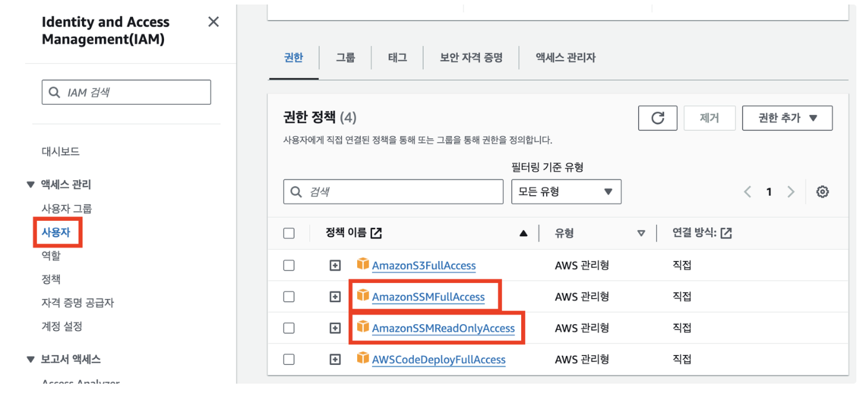The width and height of the screenshot is (868, 403).
Task: Open 계정 설정 in sidebar
Action: pos(62,326)
